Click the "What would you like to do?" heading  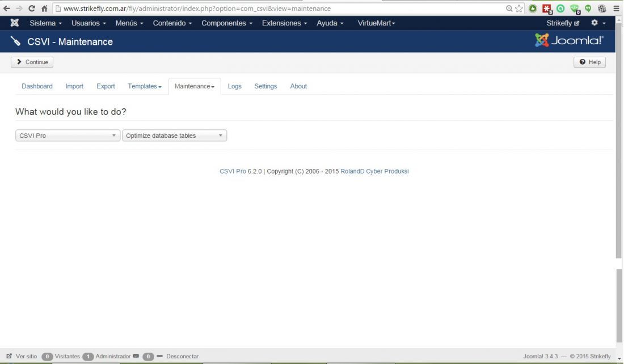click(x=71, y=112)
